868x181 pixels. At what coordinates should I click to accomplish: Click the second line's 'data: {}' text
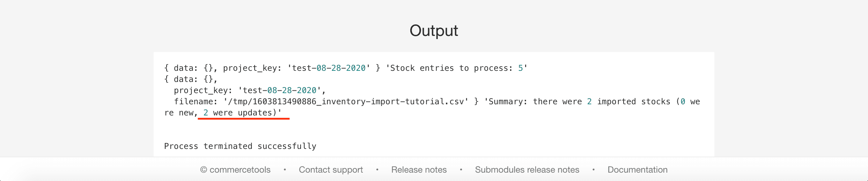coord(193,79)
